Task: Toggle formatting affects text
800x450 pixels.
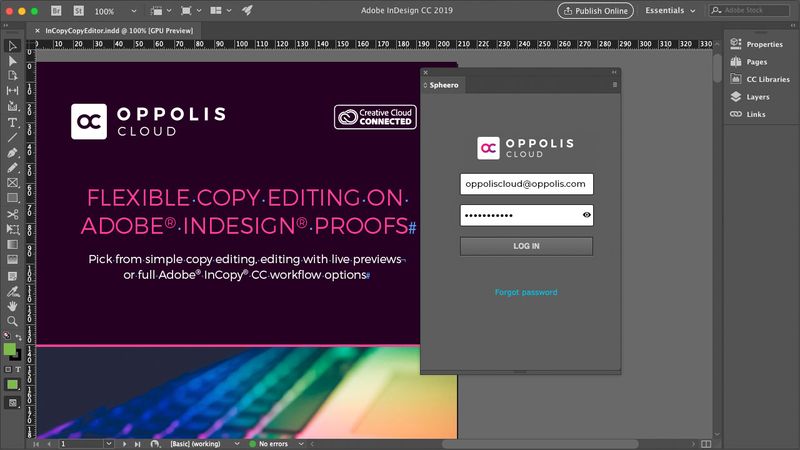Action: [18, 369]
